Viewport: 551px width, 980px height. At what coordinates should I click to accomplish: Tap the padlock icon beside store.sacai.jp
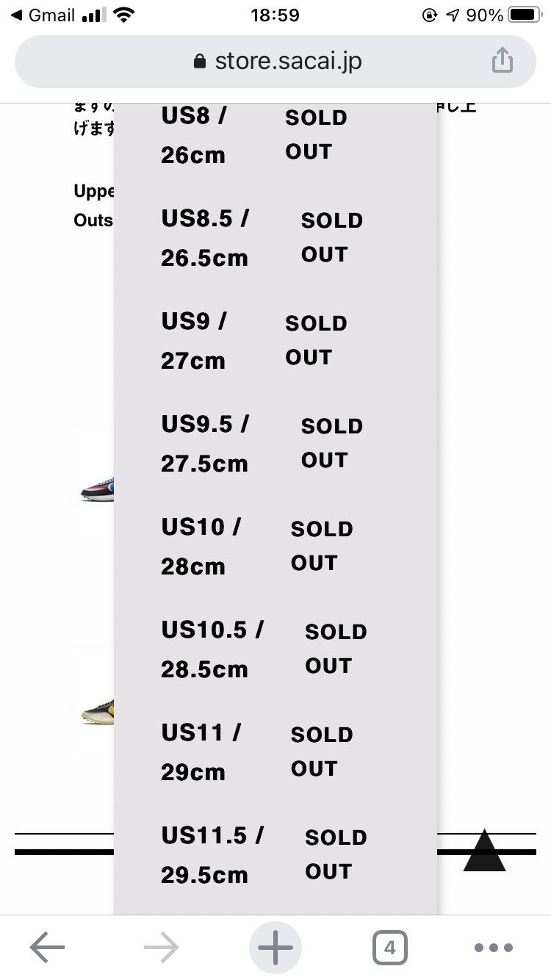click(x=200, y=61)
